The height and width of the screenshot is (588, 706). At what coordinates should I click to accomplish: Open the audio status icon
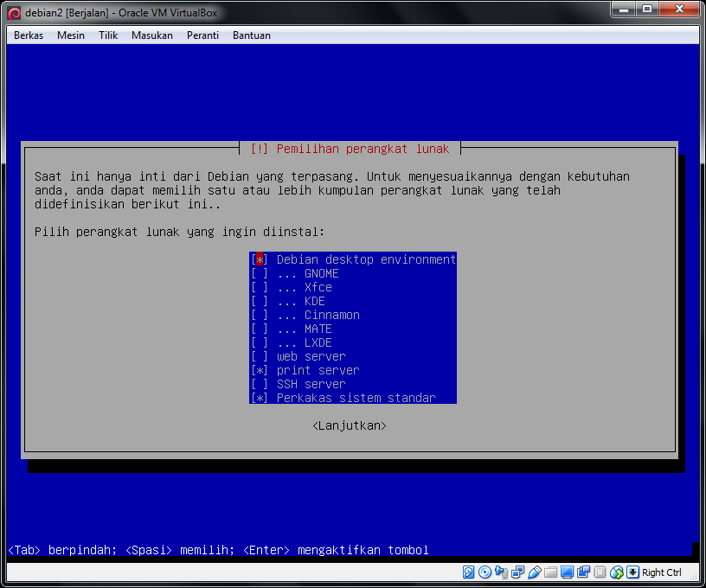click(501, 572)
